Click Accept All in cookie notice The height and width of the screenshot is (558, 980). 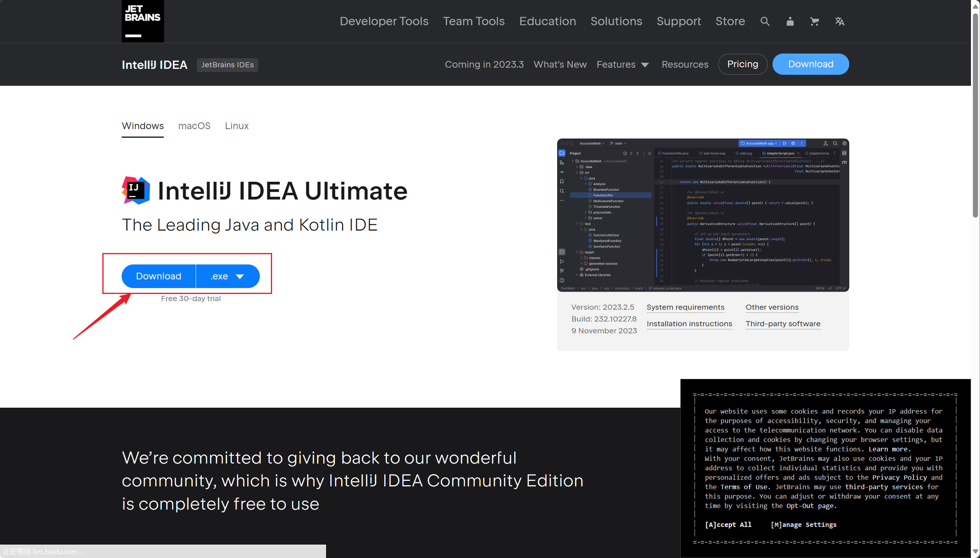coord(728,525)
